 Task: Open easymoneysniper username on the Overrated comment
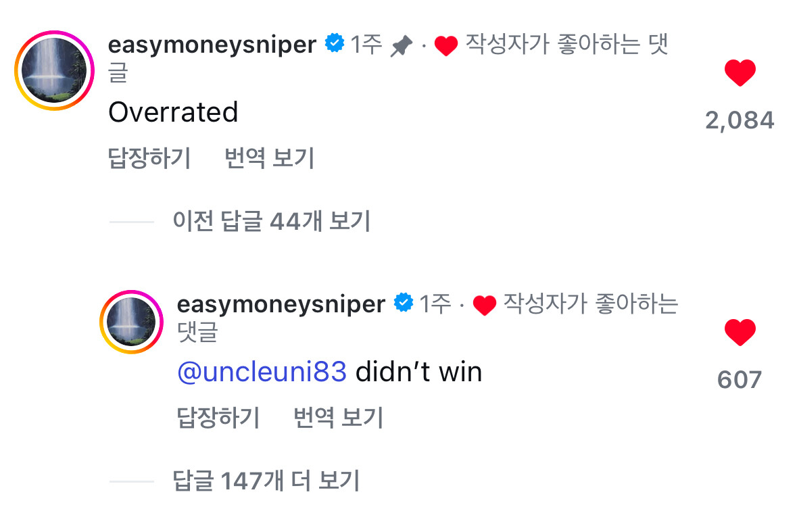[x=212, y=45]
